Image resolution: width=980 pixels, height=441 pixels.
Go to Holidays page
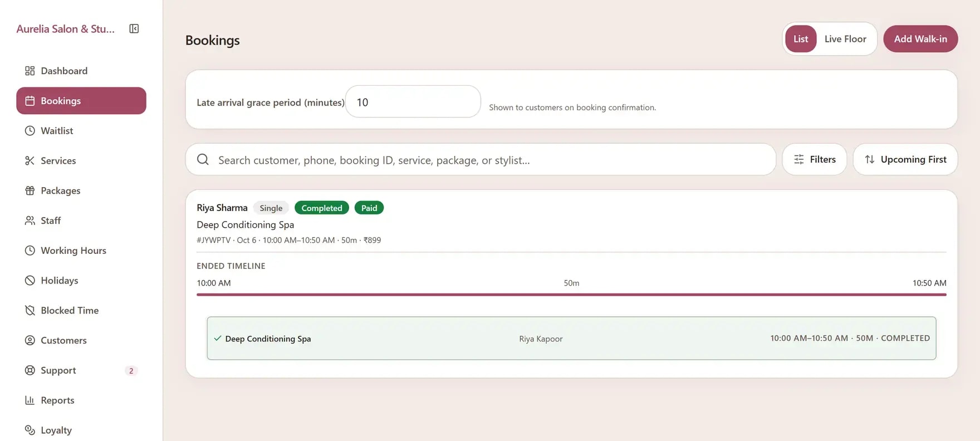click(x=81, y=281)
